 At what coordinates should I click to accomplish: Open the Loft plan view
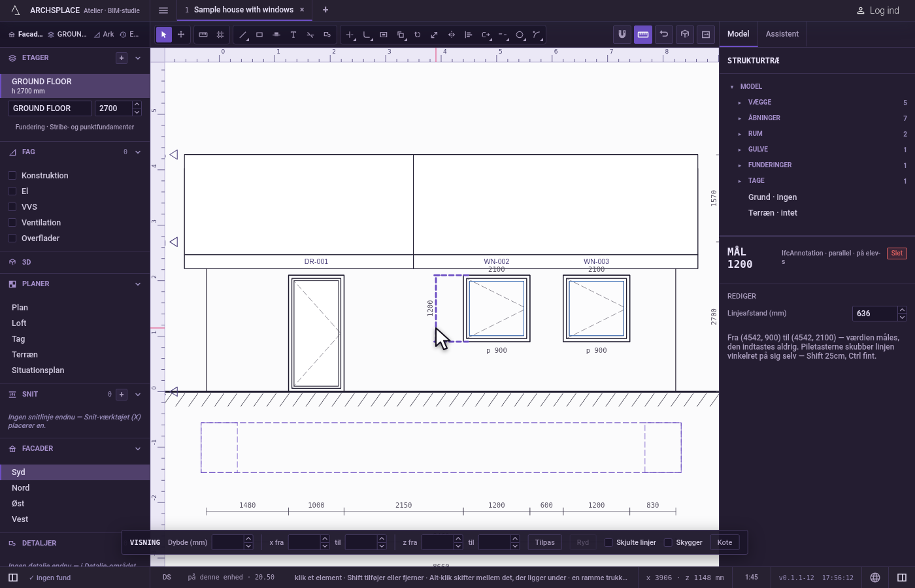(75, 323)
